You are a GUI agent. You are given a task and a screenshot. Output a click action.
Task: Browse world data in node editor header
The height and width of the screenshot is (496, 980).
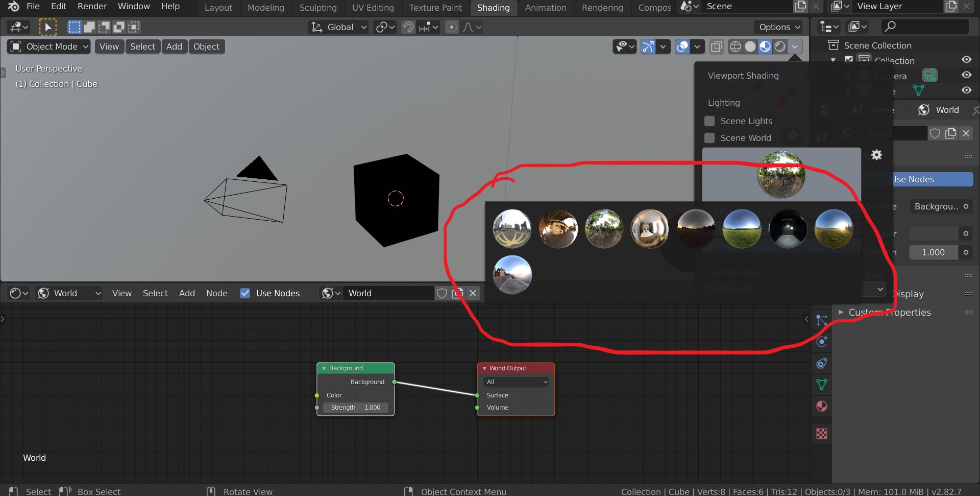pyautogui.click(x=331, y=293)
